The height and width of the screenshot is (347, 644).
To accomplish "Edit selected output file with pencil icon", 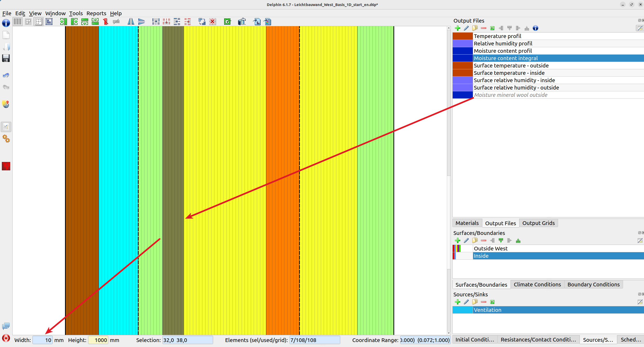I will (466, 28).
